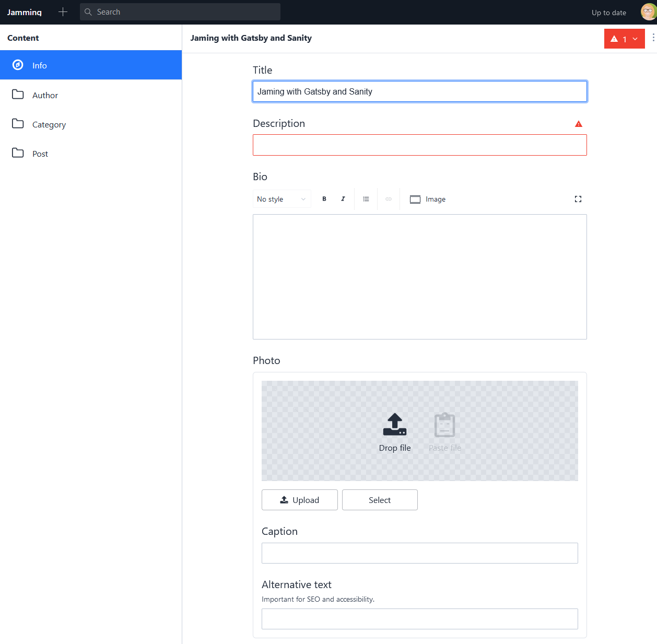
Task: Open the user avatar menu
Action: (649, 11)
